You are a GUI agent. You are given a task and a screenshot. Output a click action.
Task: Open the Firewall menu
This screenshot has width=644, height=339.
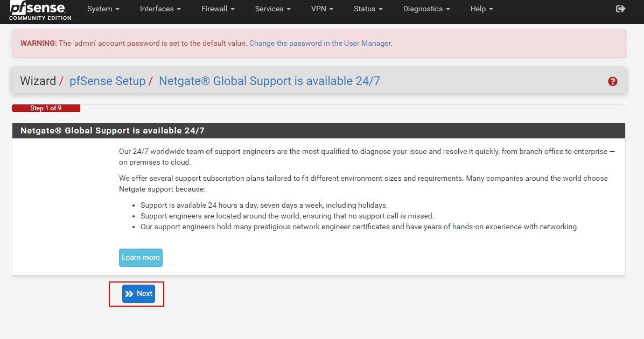(x=218, y=9)
